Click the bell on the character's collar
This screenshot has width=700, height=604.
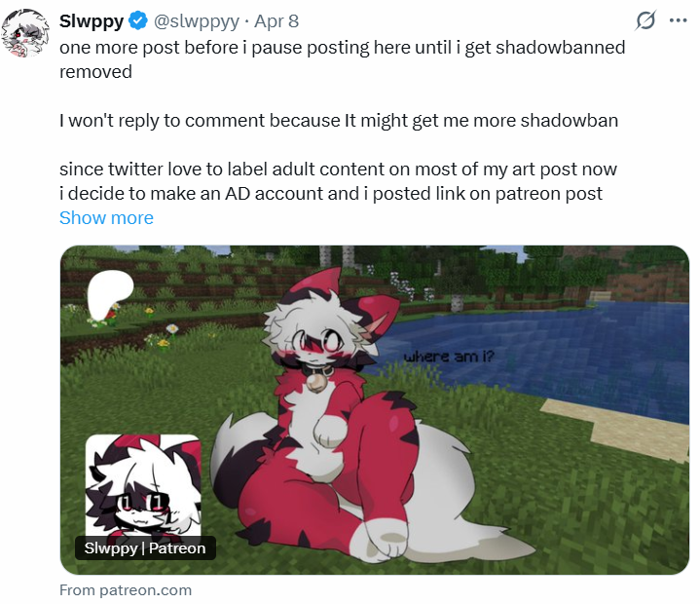click(316, 383)
